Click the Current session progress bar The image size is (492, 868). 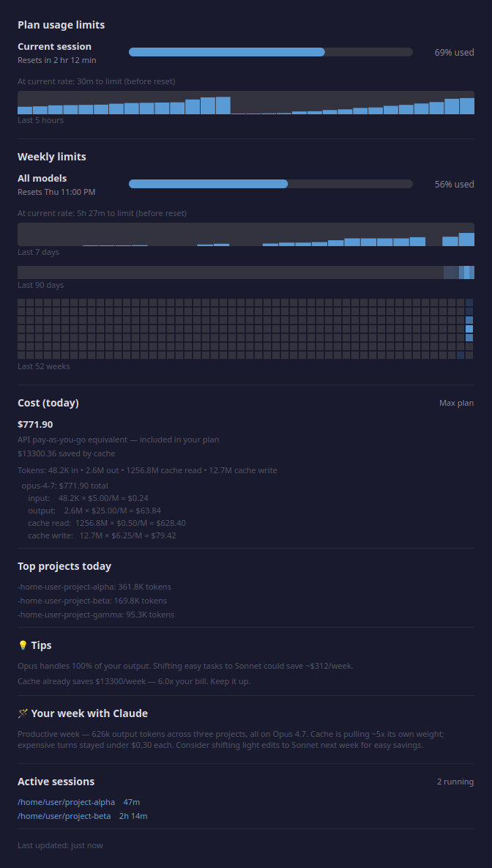(x=271, y=51)
